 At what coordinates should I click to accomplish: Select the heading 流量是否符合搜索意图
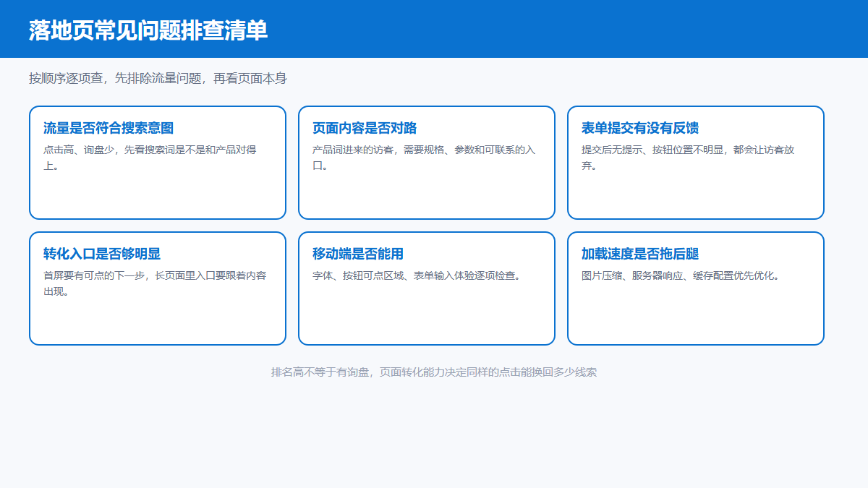pyautogui.click(x=109, y=128)
